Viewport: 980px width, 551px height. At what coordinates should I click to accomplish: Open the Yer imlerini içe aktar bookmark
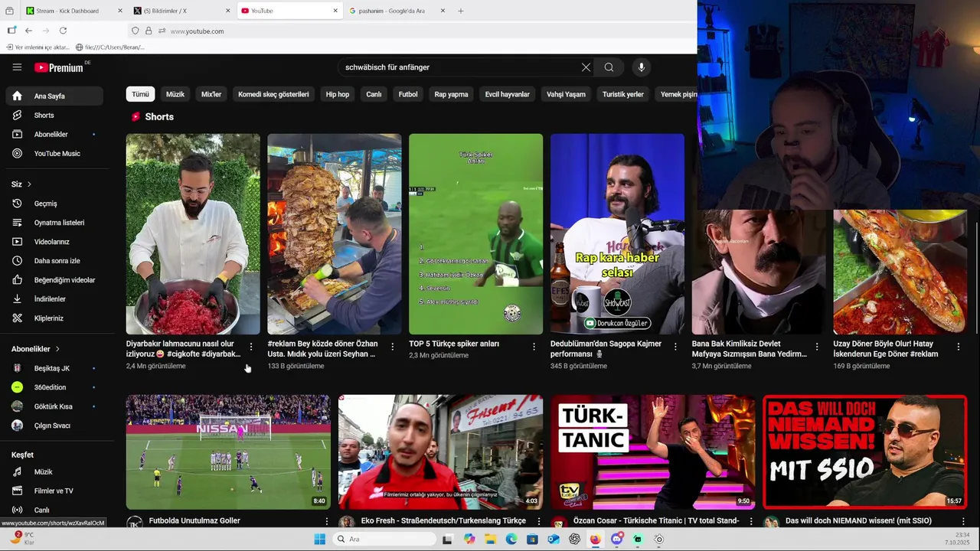point(37,47)
